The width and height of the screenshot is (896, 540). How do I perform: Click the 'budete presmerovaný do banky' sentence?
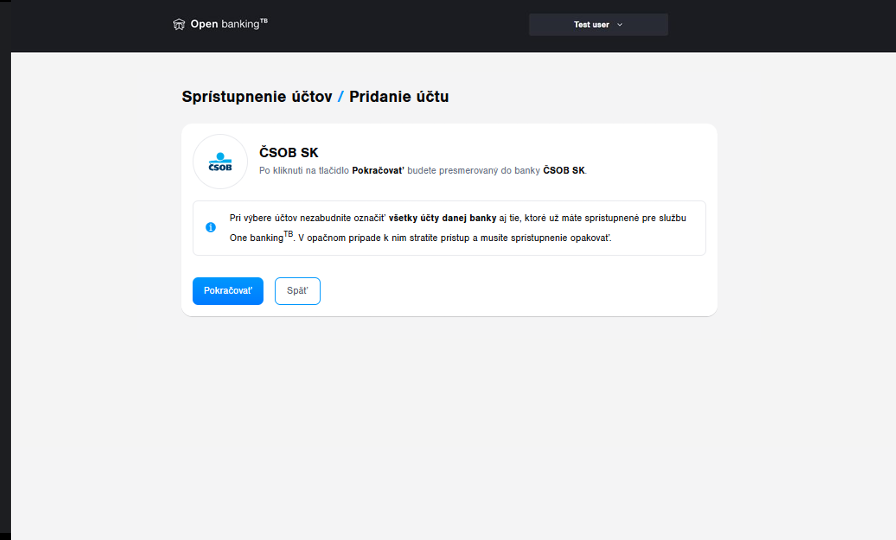point(474,170)
